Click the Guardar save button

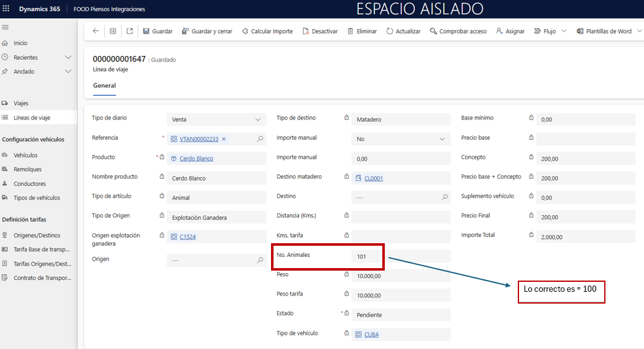tap(158, 31)
